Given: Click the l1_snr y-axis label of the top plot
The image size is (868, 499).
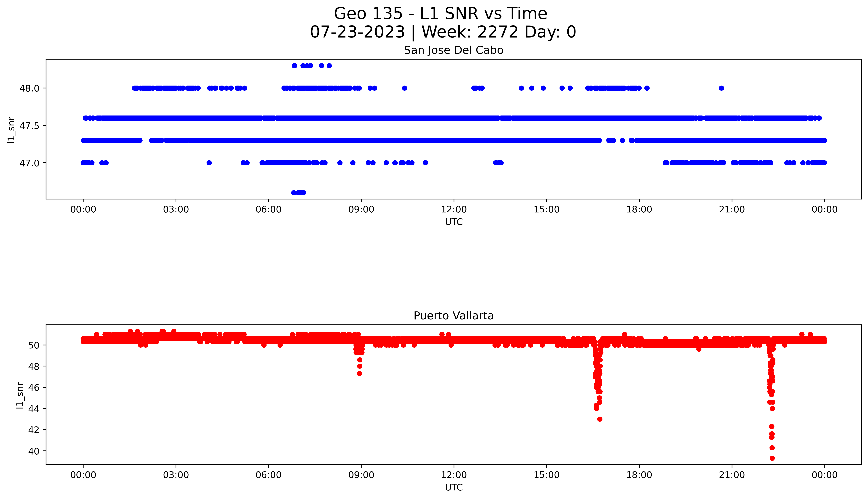Looking at the screenshot, I should coord(11,130).
